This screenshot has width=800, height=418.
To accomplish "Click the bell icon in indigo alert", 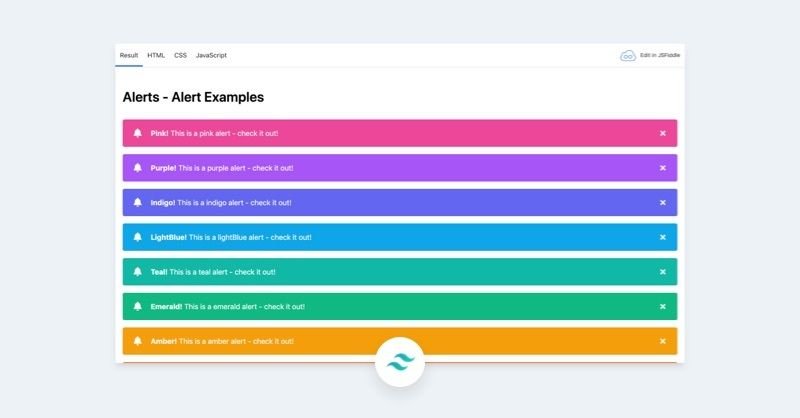I will [138, 203].
